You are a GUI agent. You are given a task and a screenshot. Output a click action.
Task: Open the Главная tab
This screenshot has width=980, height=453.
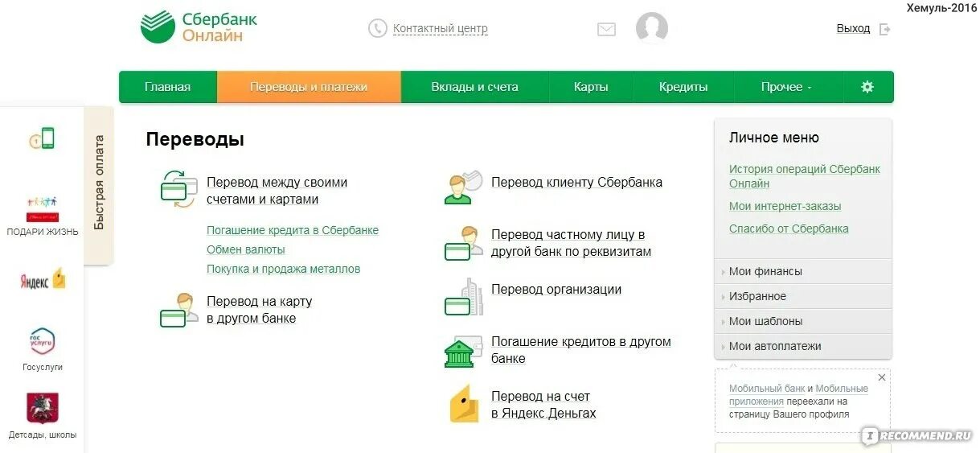(x=168, y=87)
